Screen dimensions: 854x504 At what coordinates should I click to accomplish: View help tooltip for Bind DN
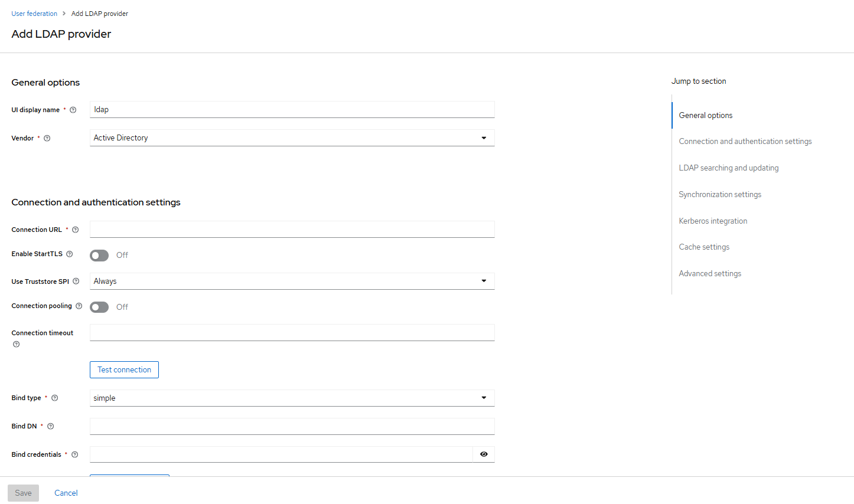tap(50, 426)
